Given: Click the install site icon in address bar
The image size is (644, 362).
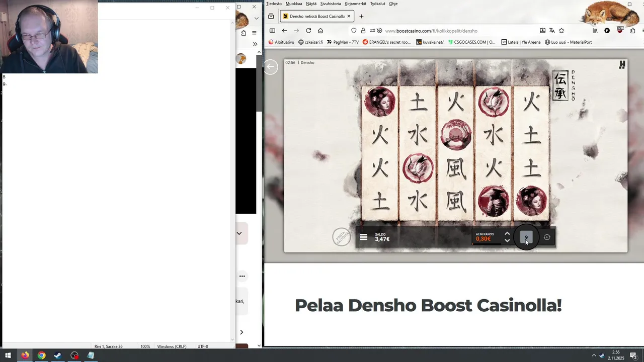Looking at the screenshot, I should pos(542,31).
